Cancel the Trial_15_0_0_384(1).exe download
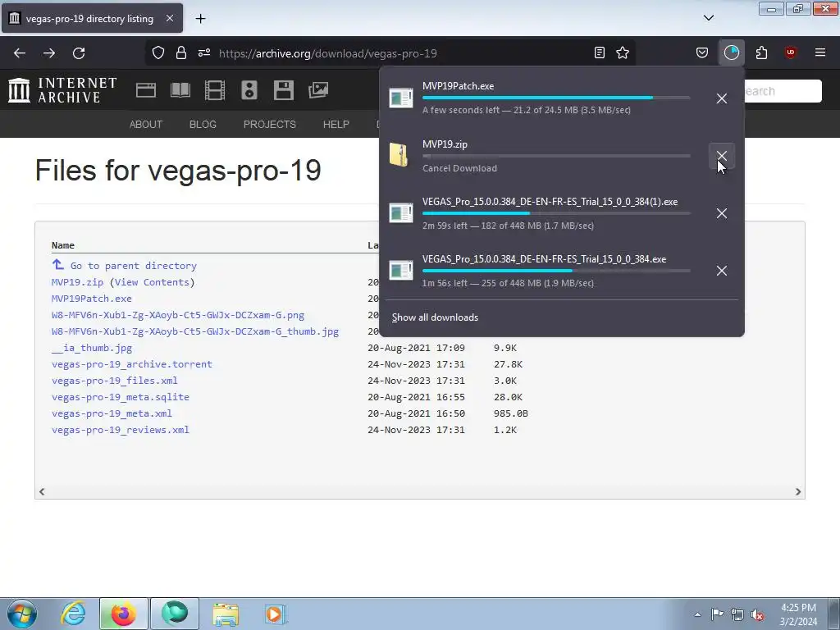Screen dimensions: 840x630 [722, 213]
